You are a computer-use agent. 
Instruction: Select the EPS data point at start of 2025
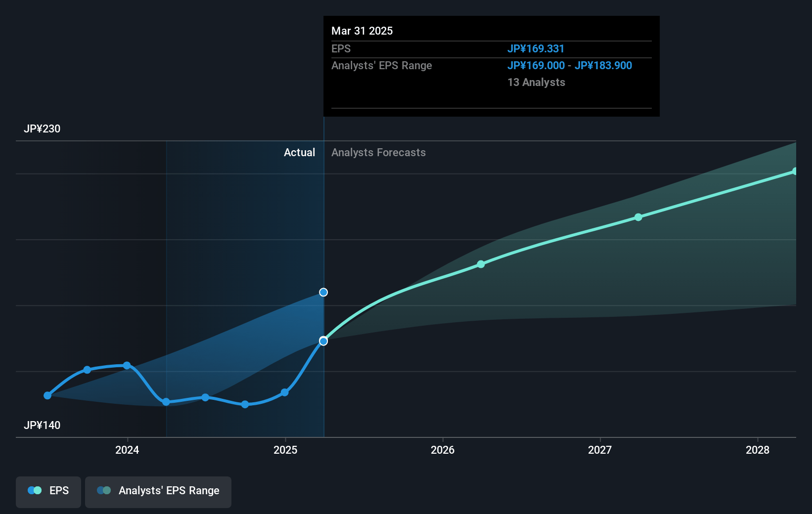point(285,392)
